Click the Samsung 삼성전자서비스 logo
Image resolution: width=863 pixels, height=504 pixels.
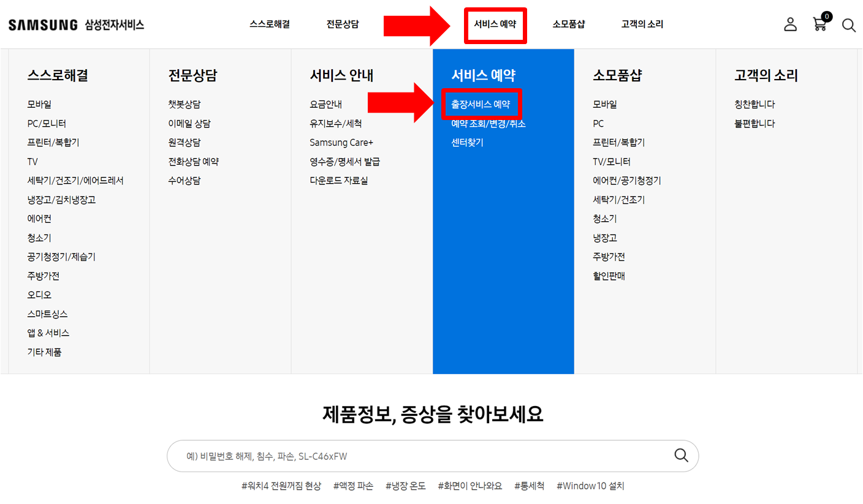pos(77,25)
